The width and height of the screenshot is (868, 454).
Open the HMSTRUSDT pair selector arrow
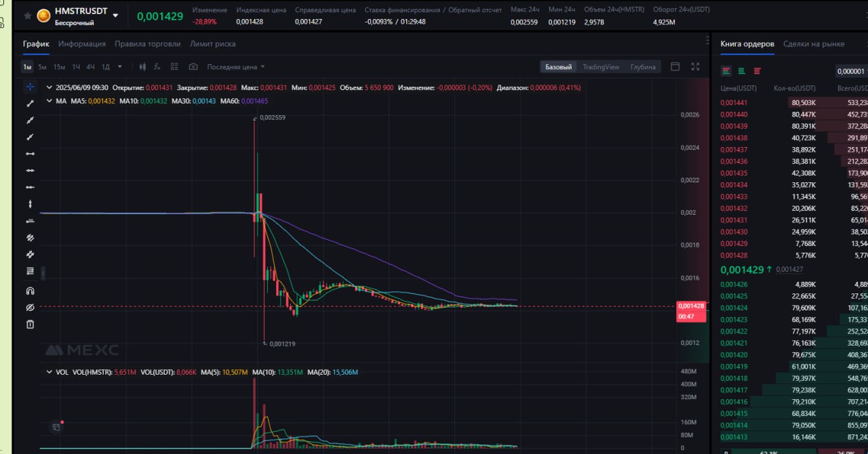tap(115, 15)
